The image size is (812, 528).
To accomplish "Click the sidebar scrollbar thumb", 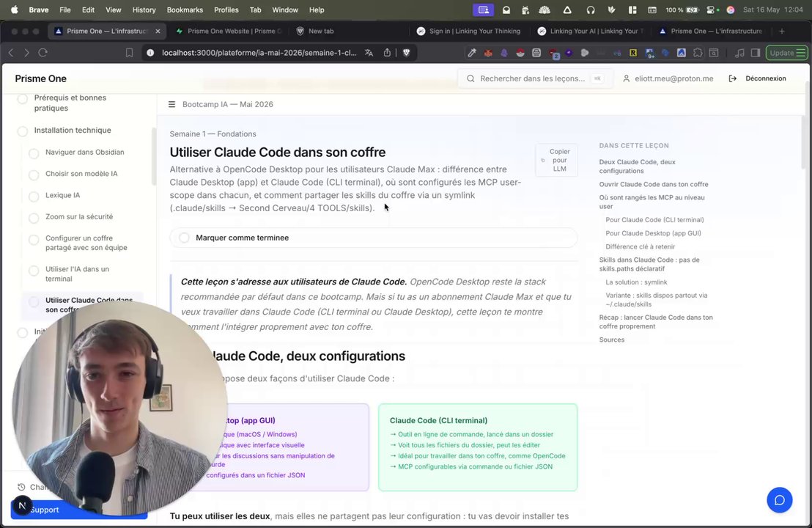I will tap(154, 156).
